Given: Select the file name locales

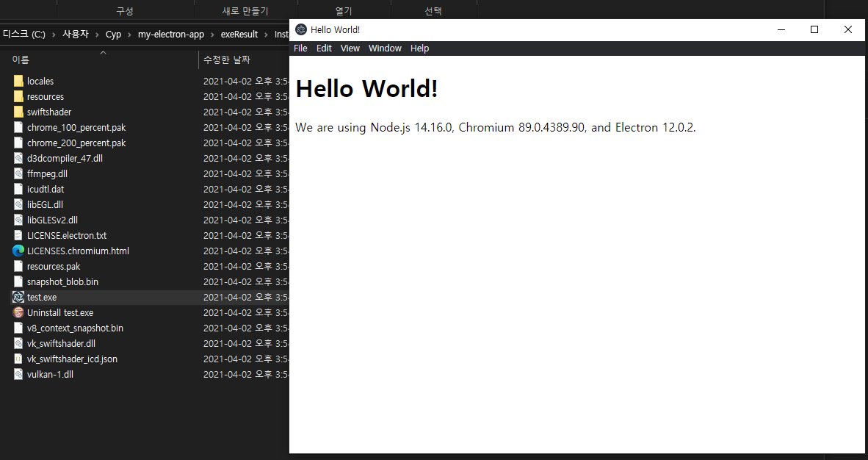Looking at the screenshot, I should click(x=40, y=81).
